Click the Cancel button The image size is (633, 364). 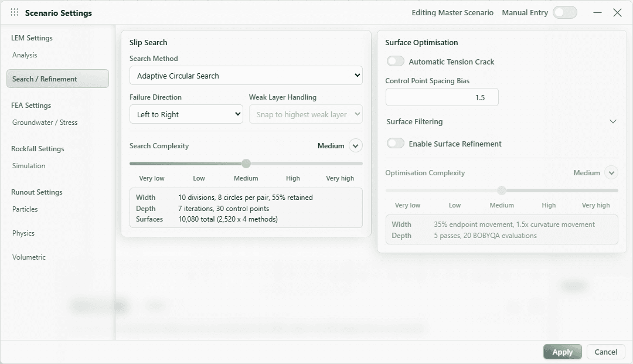tap(605, 352)
